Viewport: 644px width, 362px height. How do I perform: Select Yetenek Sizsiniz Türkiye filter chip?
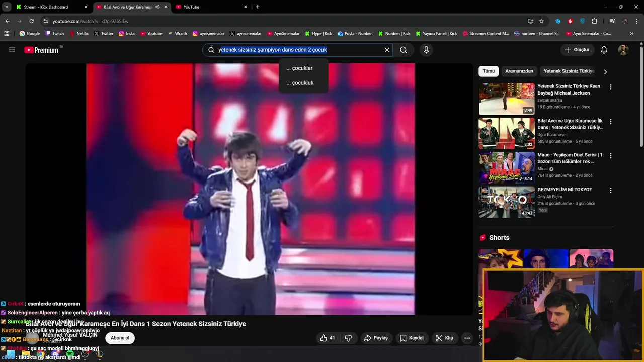569,71
